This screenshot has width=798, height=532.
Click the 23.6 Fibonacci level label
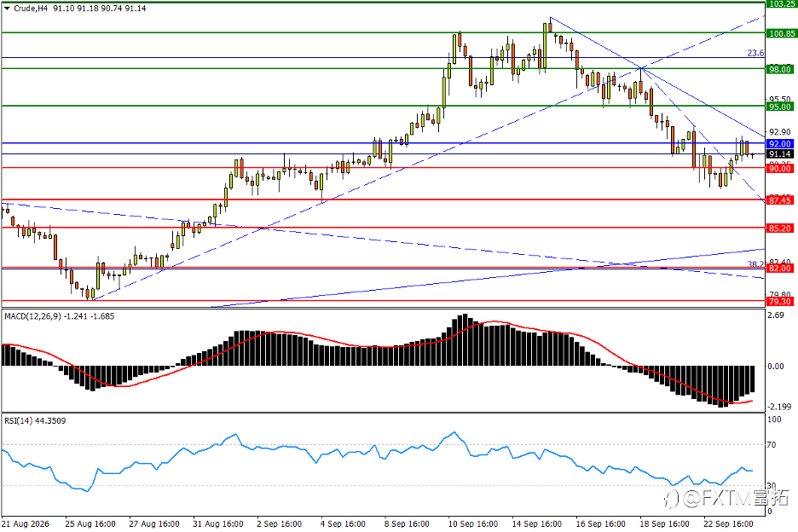[x=755, y=53]
